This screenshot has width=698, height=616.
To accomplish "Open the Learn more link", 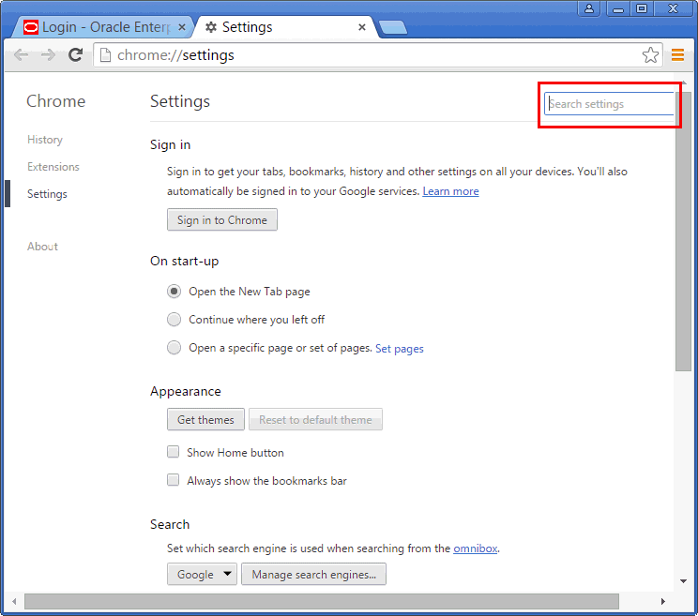I will point(450,191).
